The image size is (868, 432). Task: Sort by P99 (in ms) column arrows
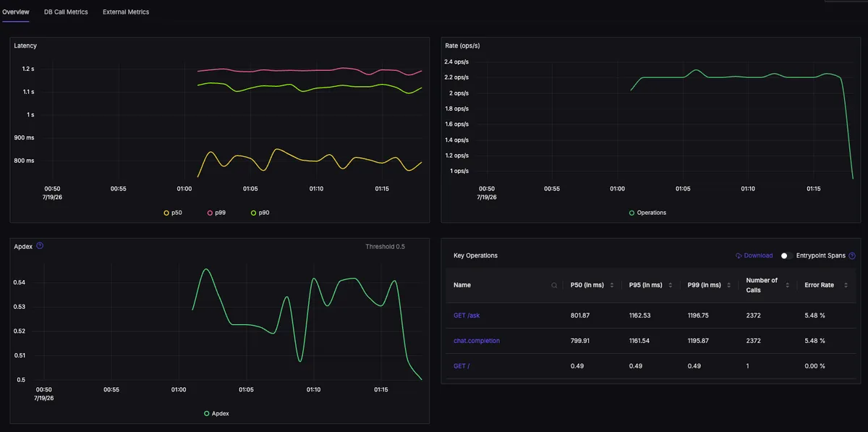coord(729,285)
